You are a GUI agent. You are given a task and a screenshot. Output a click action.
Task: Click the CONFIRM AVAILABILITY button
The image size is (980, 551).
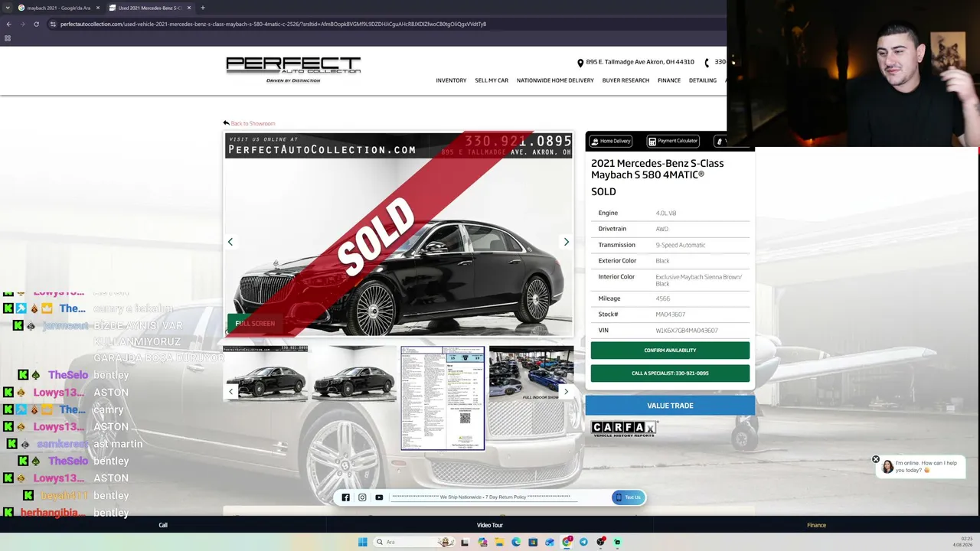tap(670, 350)
